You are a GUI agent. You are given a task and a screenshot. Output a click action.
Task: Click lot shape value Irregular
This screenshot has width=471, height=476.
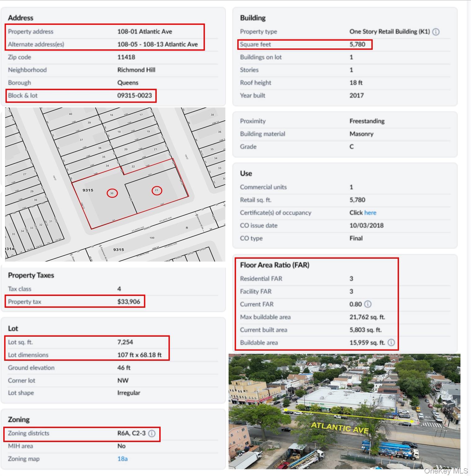[x=129, y=393]
